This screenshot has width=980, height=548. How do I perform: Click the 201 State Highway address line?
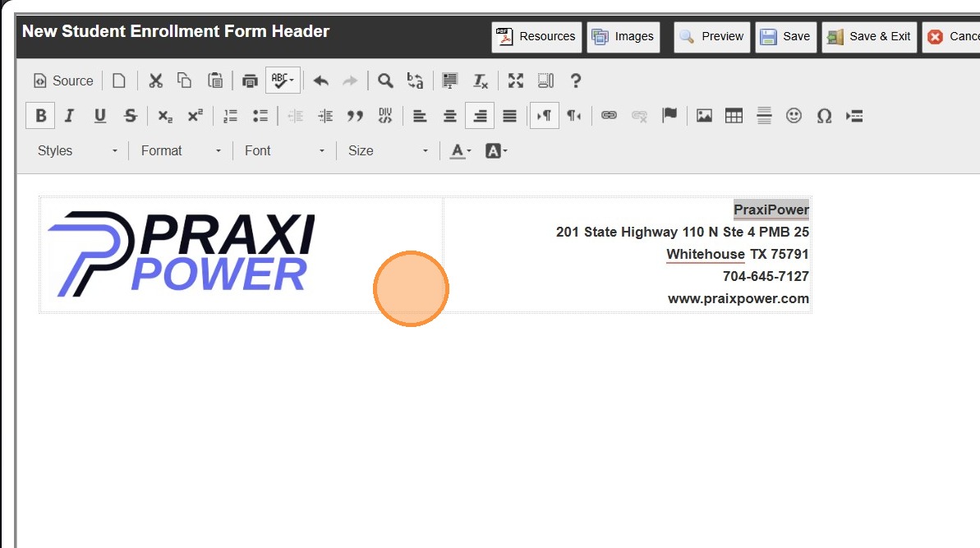pyautogui.click(x=683, y=232)
